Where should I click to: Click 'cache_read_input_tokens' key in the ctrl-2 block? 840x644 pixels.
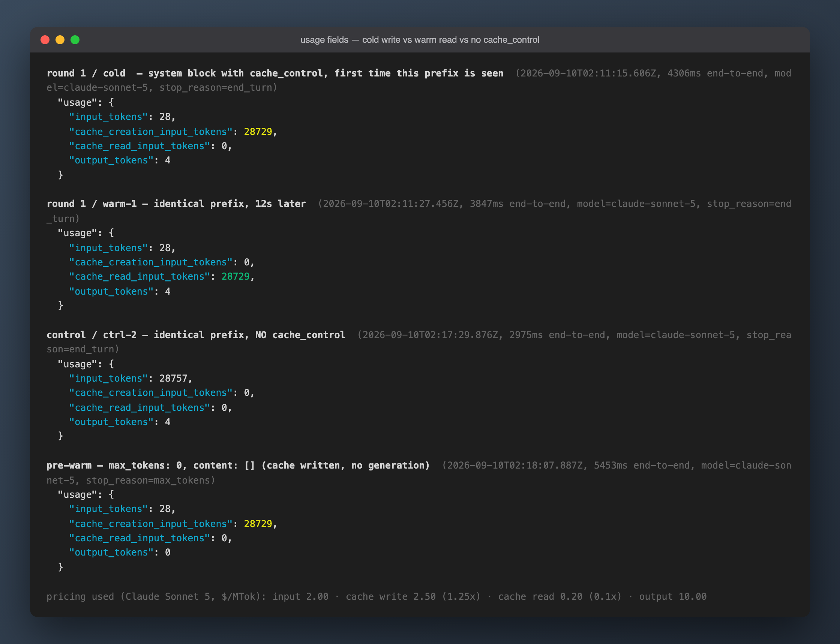pos(139,407)
